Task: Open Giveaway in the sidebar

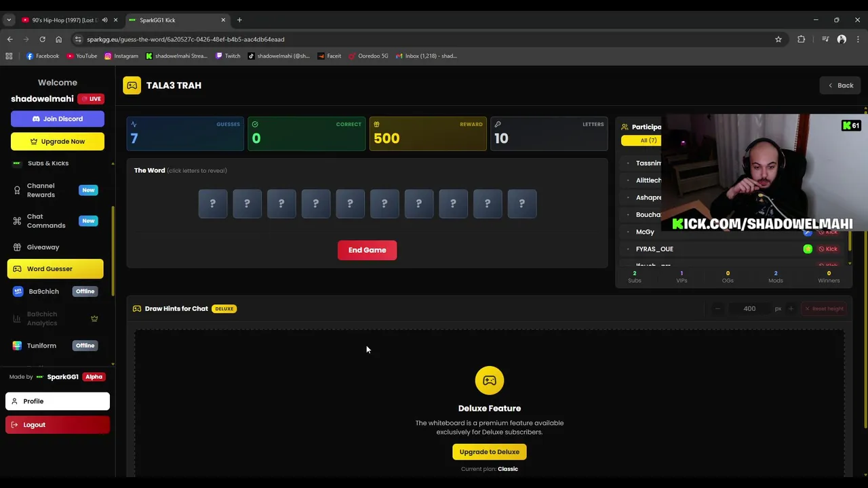Action: pos(56,247)
